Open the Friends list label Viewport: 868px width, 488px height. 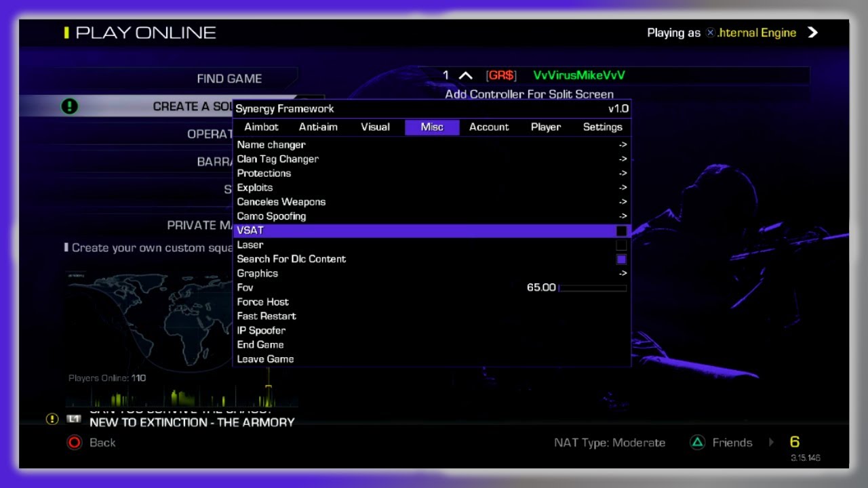(732, 443)
